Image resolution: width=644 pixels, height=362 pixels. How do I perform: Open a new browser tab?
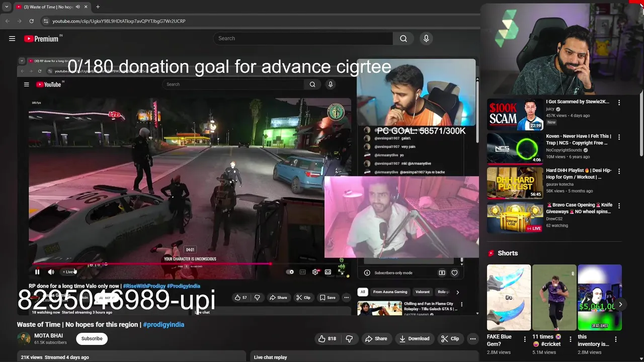click(x=98, y=7)
